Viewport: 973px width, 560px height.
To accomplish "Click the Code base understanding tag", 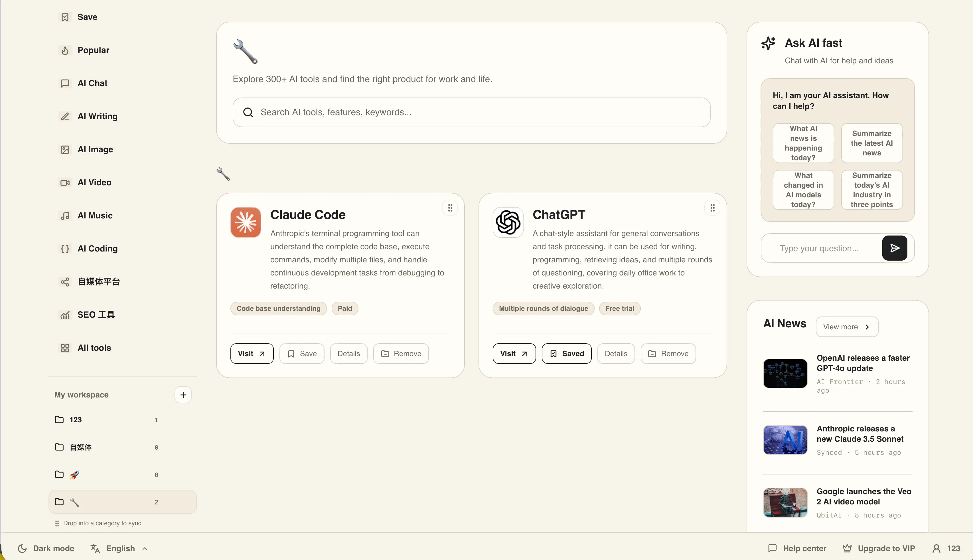I will click(278, 309).
